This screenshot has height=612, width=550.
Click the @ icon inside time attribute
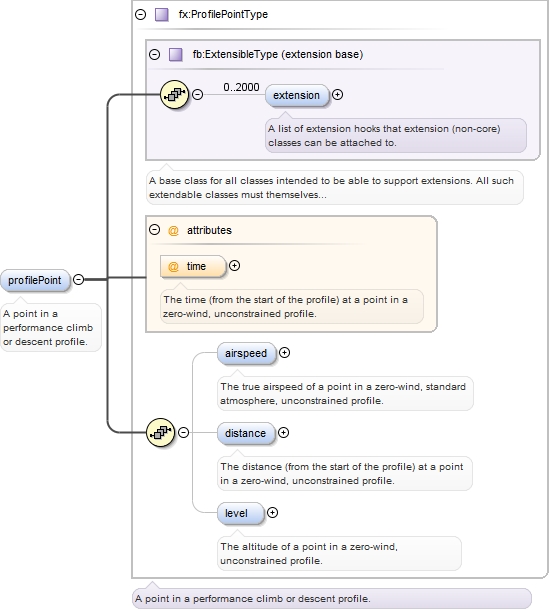click(173, 267)
